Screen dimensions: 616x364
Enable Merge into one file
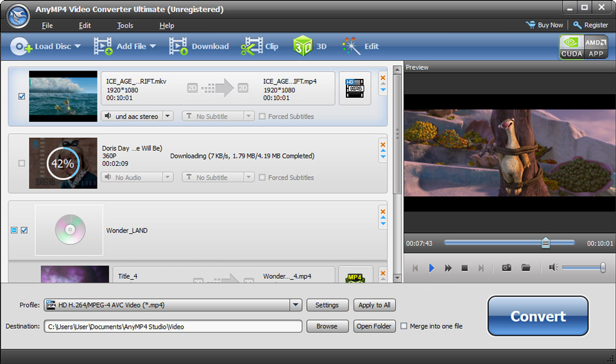pyautogui.click(x=404, y=326)
